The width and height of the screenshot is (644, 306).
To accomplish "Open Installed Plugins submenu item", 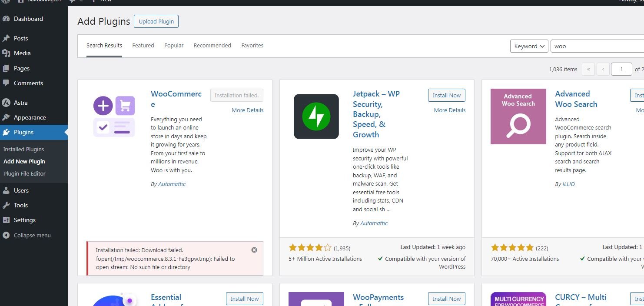I will (23, 149).
